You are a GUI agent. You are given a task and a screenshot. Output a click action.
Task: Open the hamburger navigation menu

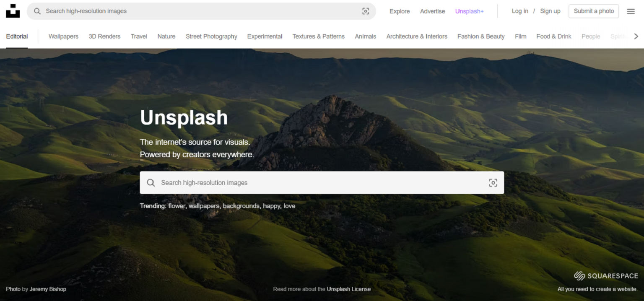coord(631,11)
